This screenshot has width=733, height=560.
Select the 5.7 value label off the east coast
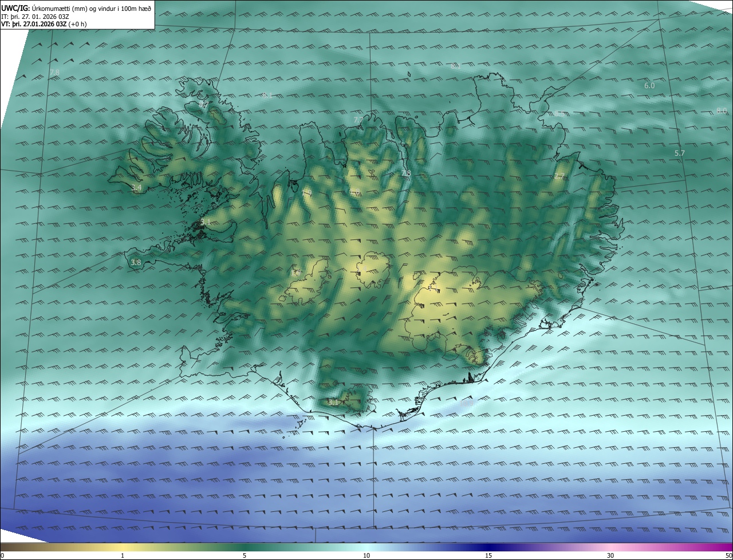point(680,153)
